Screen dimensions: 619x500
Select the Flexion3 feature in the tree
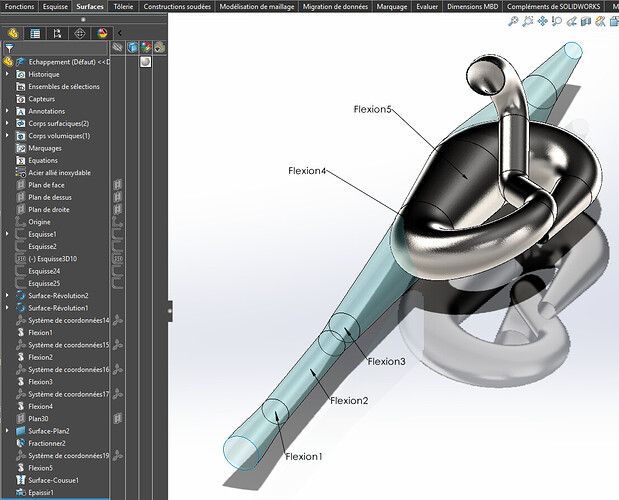40,382
